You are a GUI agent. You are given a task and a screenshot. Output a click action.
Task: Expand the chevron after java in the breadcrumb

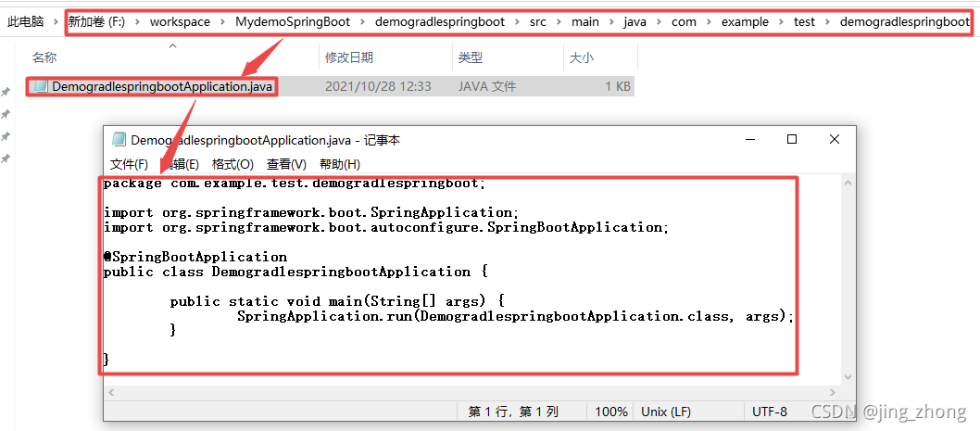660,22
